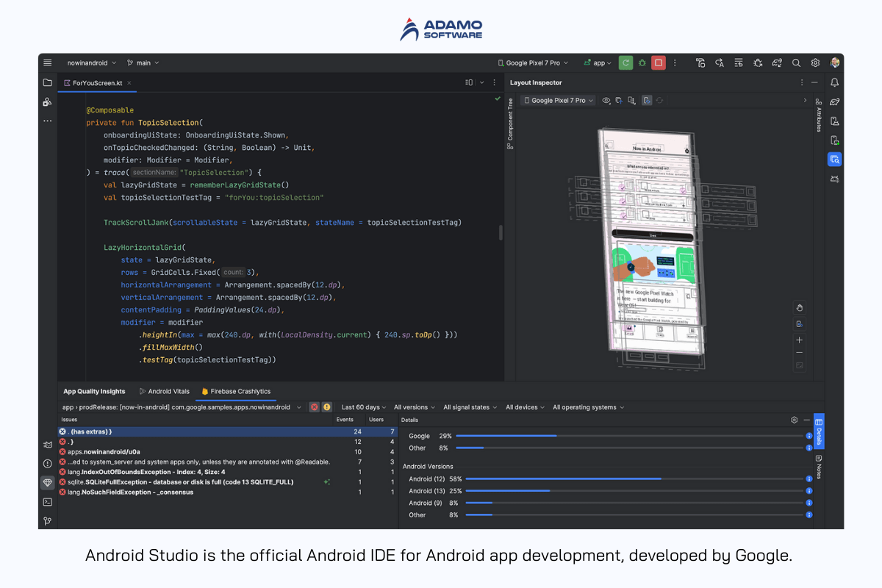
Task: Click the green Rerun app button
Action: click(x=625, y=63)
